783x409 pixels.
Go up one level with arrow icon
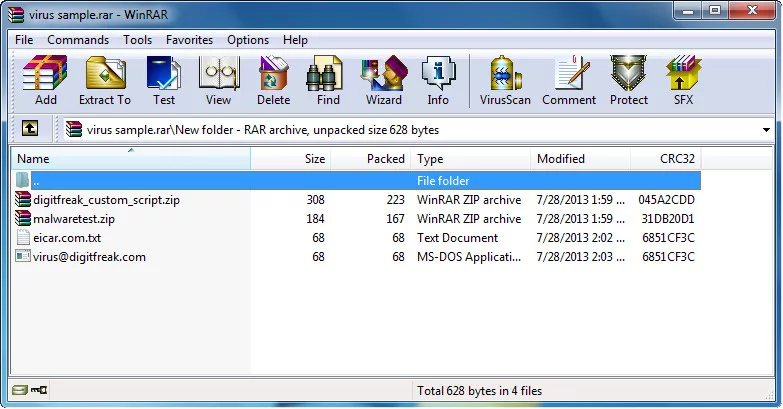pos(30,129)
